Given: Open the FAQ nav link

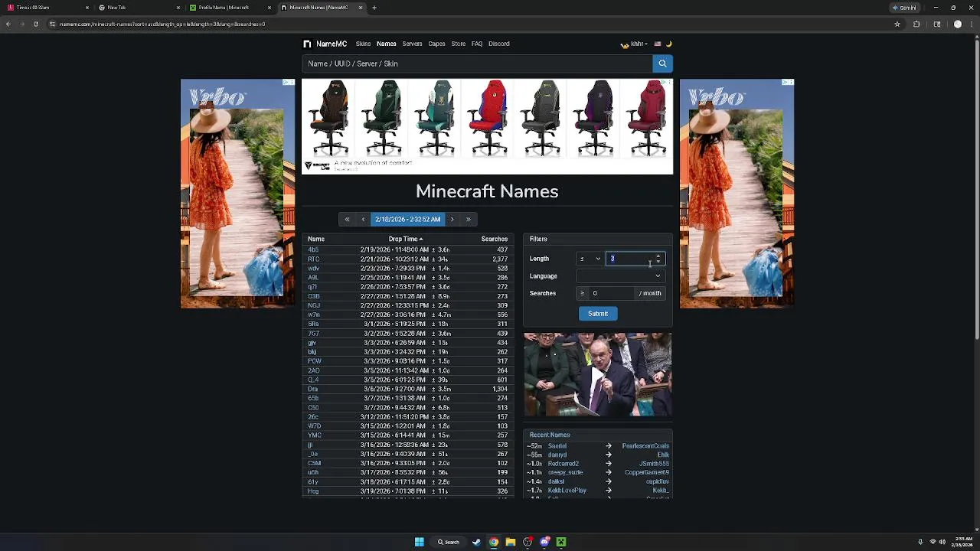Looking at the screenshot, I should 477,44.
